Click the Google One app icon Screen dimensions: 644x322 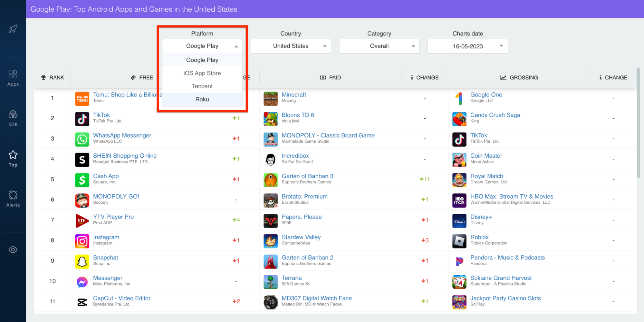(x=459, y=99)
